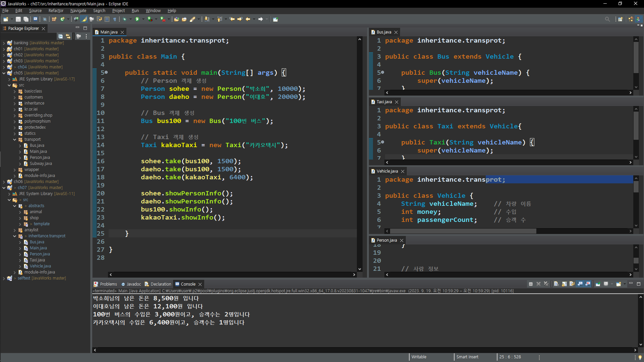The width and height of the screenshot is (644, 362).
Task: Expand the ch06 project node
Action: 4,182
